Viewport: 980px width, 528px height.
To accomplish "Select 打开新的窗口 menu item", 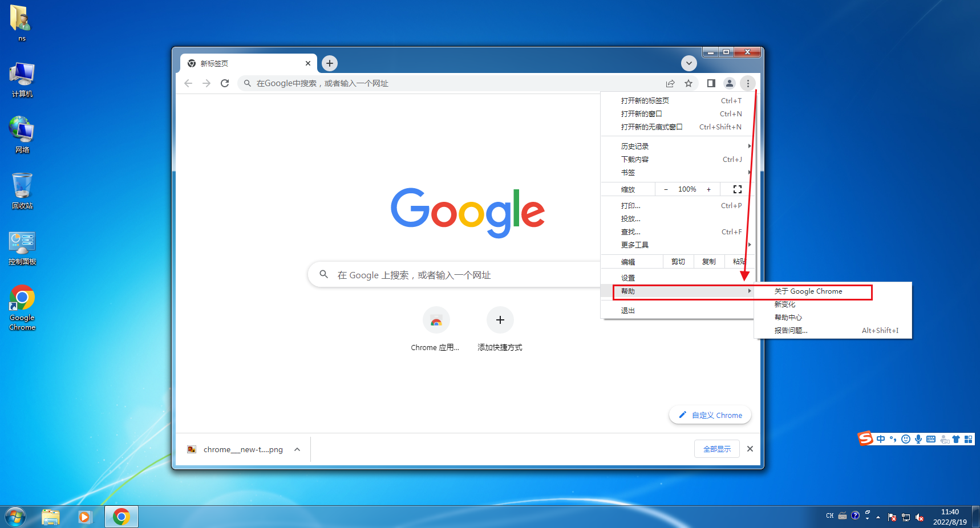I will (x=678, y=114).
